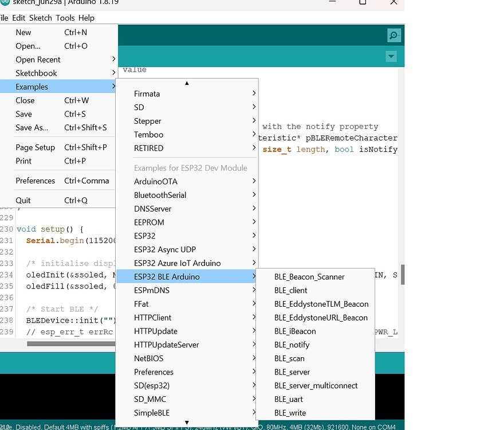This screenshot has width=504, height=430.
Task: Open Page Setup from File menu
Action: pos(57,147)
